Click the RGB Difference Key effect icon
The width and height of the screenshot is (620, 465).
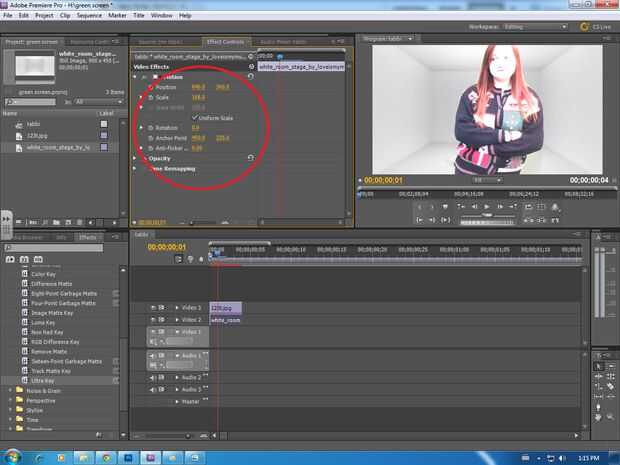[x=25, y=342]
